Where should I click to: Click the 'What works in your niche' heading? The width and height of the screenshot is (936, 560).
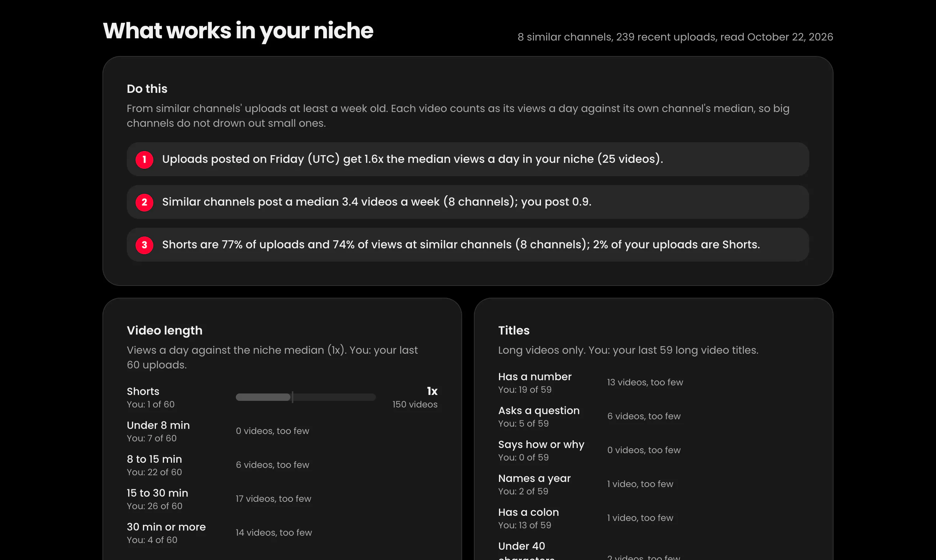coord(238,31)
